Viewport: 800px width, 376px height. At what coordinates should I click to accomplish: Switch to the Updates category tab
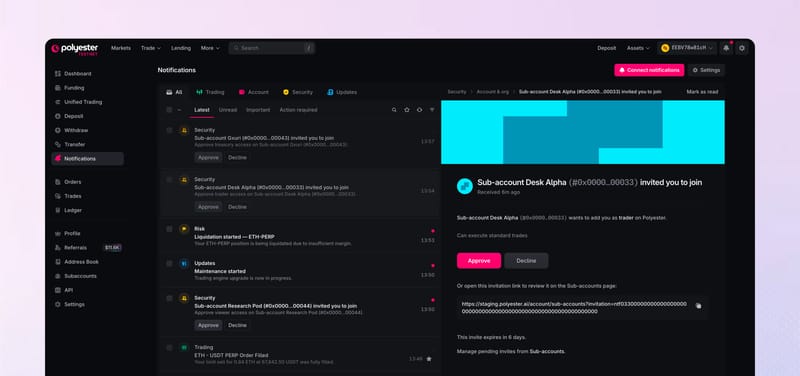[x=342, y=92]
